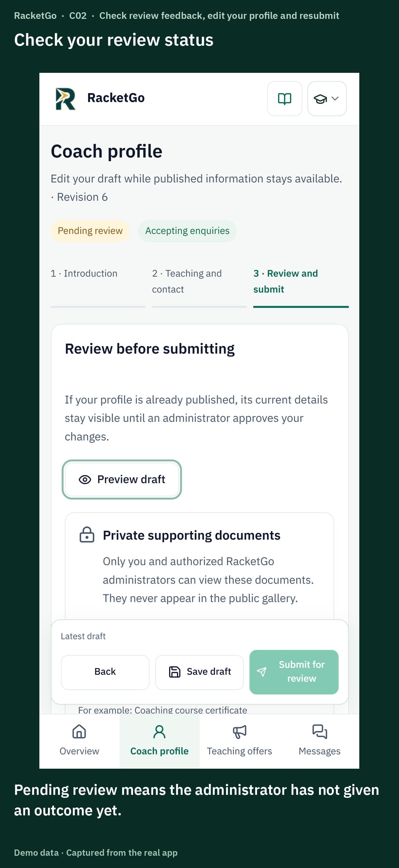Click the Private supporting documents heading

tap(192, 535)
